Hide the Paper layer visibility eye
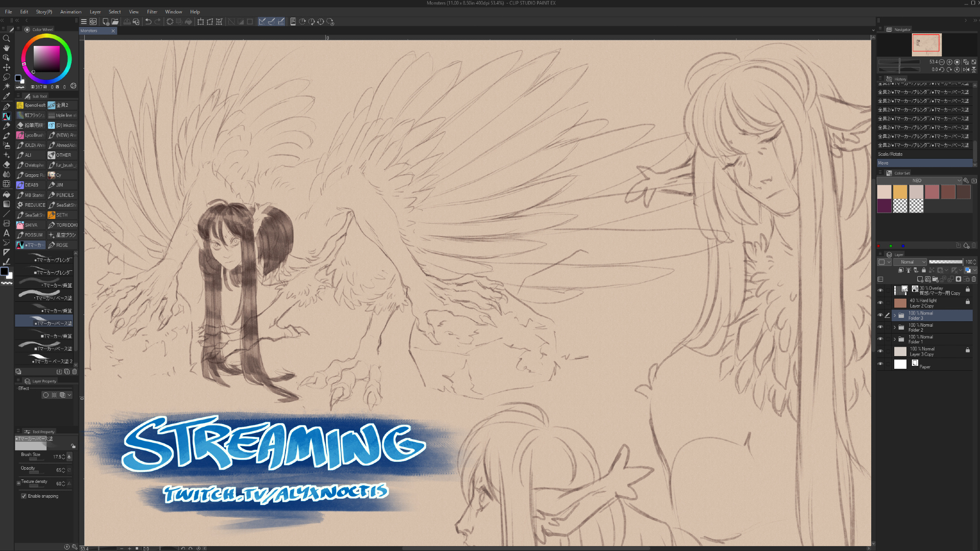 [x=880, y=364]
